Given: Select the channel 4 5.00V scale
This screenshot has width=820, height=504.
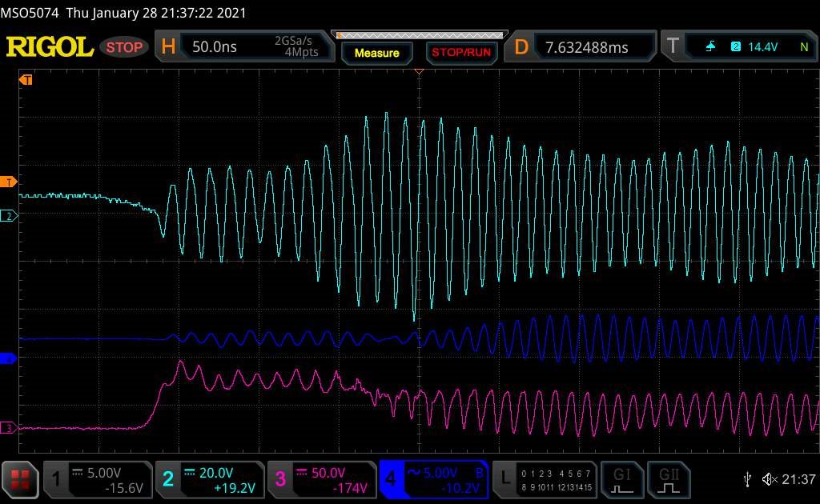Looking at the screenshot, I should pos(440,473).
